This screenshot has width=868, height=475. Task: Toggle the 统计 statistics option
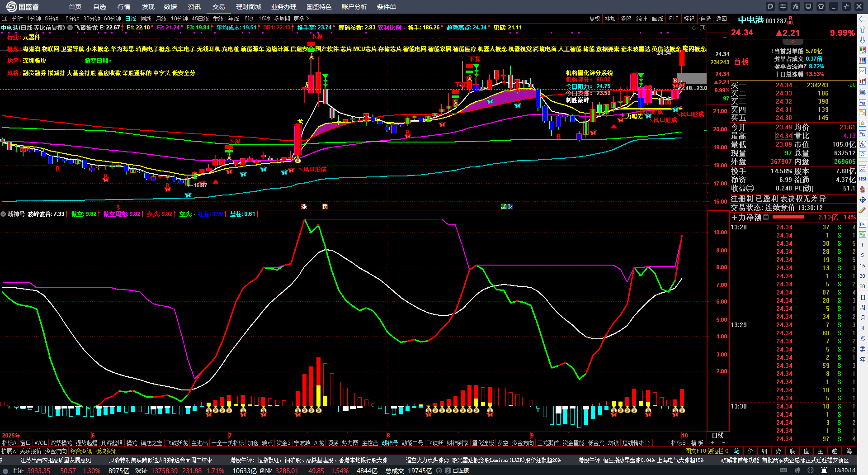642,19
